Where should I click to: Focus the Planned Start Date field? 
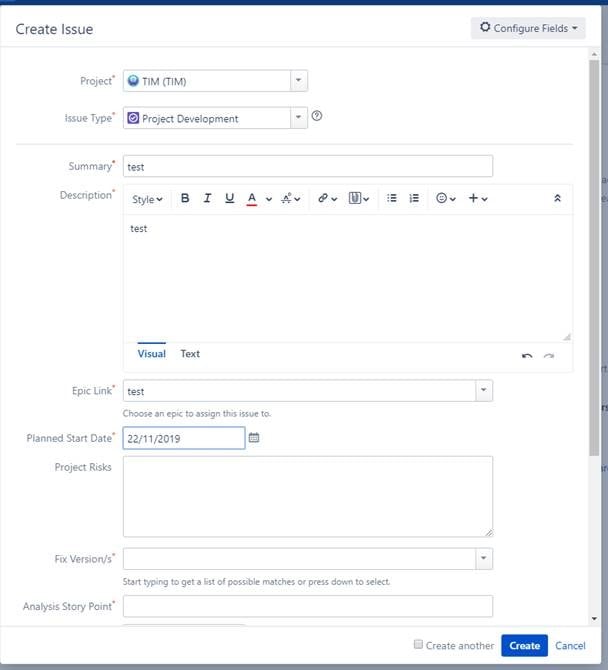(184, 438)
